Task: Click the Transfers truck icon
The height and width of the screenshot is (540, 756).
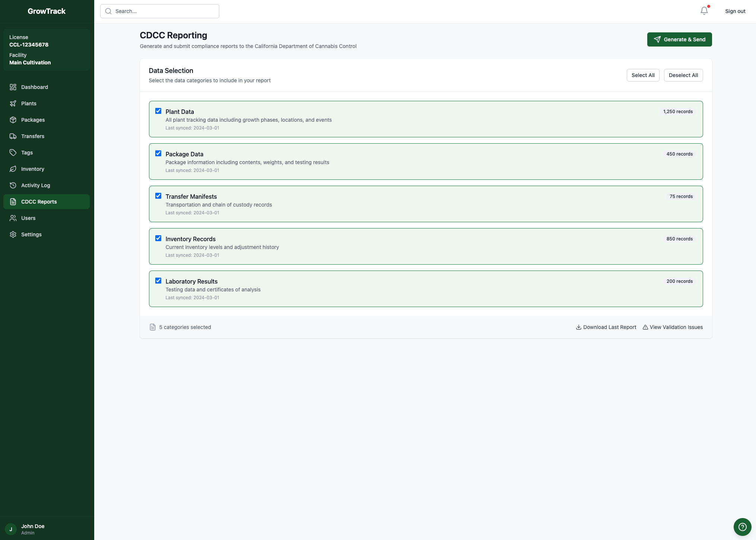Action: click(x=13, y=136)
